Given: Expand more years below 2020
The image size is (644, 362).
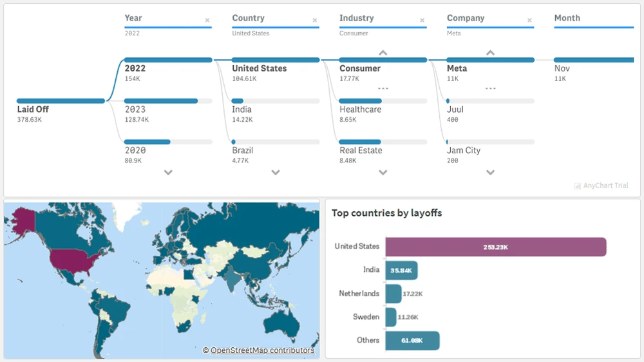Looking at the screenshot, I should [168, 173].
